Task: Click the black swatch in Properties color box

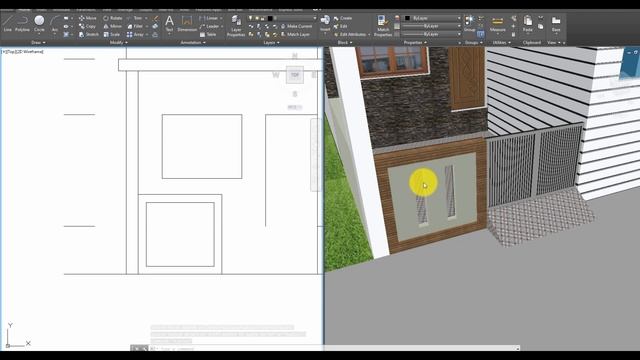Action: point(407,18)
